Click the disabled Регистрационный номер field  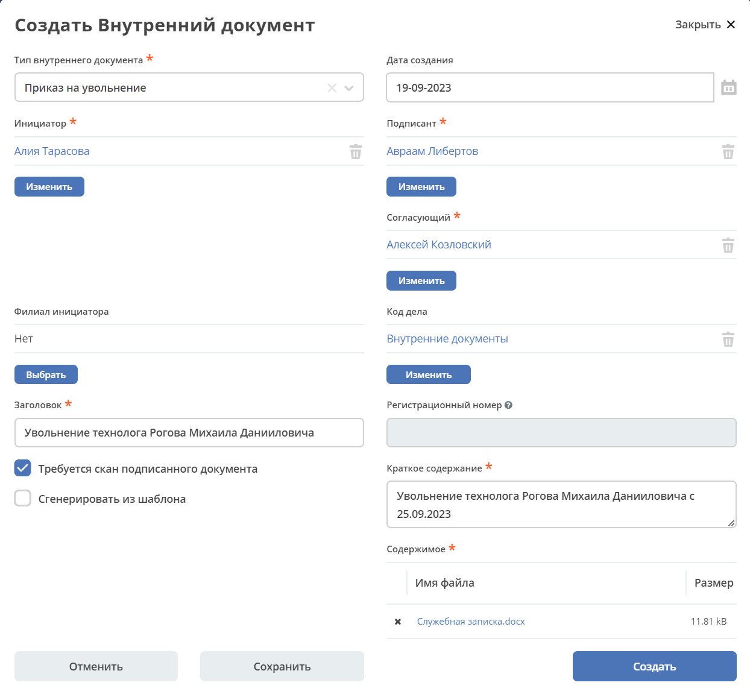(561, 432)
